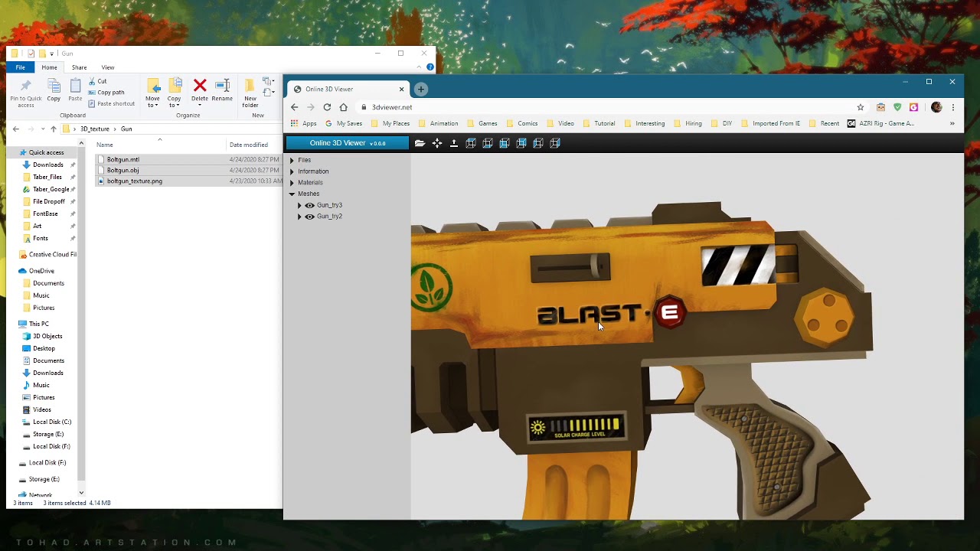Expand the Information section
This screenshot has height=551, width=980.
tap(292, 171)
